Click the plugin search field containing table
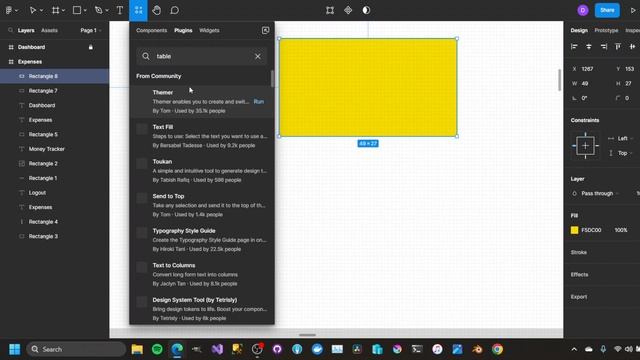 pos(202,56)
